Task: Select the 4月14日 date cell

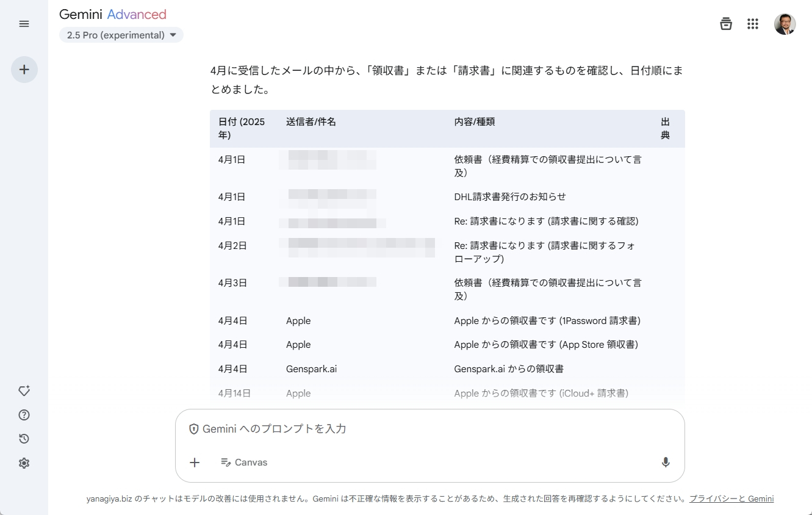Action: 234,394
